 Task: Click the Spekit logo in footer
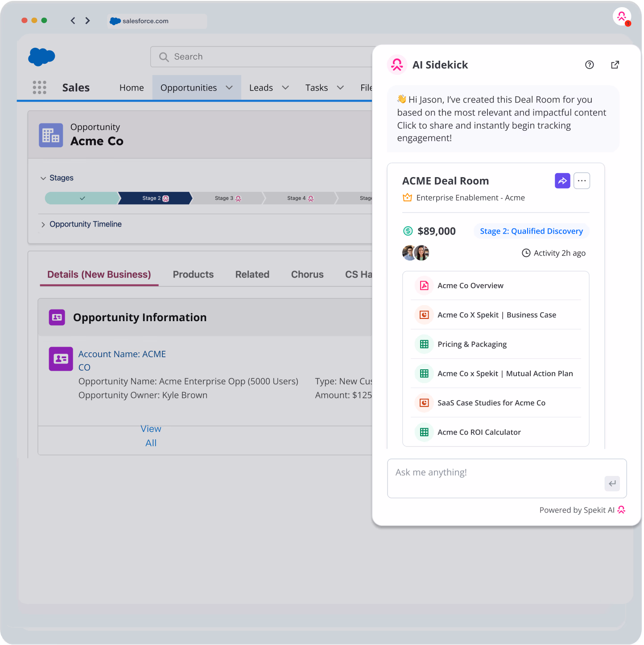(x=621, y=510)
